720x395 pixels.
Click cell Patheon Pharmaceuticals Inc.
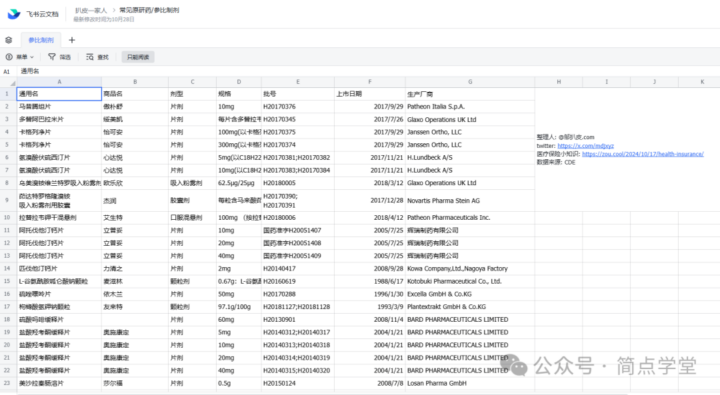click(x=470, y=218)
